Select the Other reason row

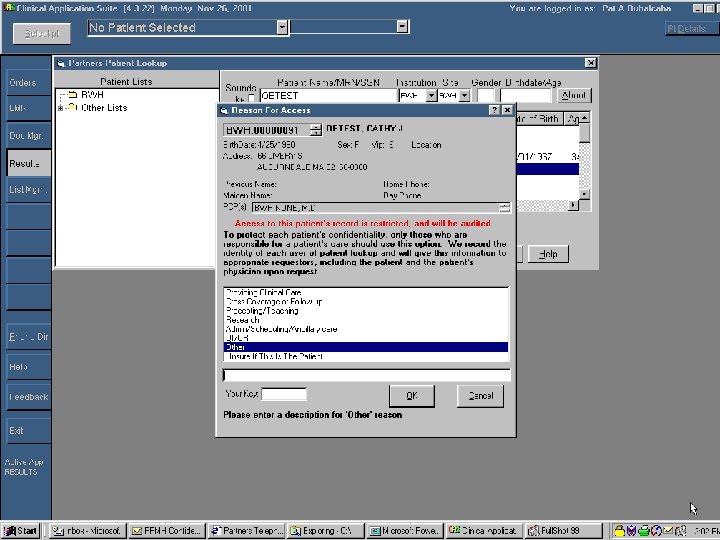(366, 347)
